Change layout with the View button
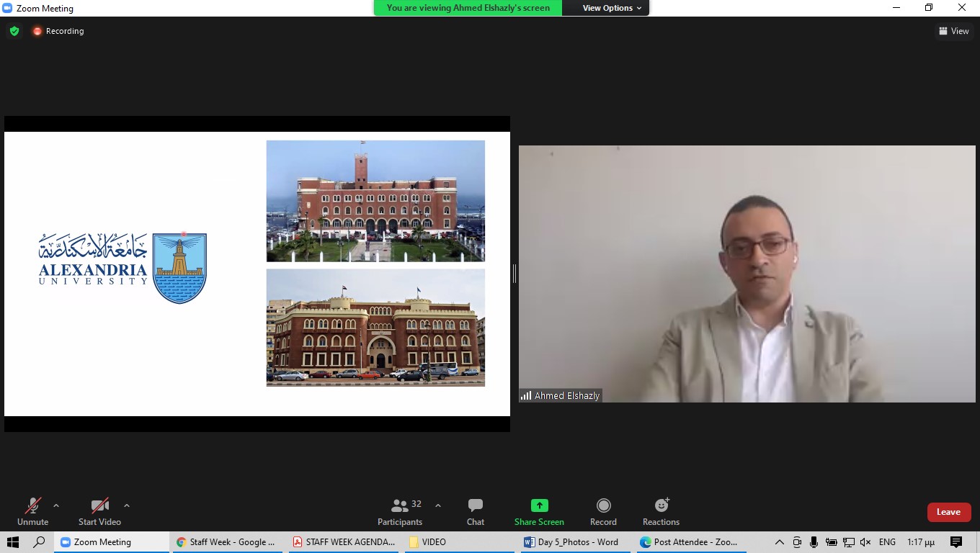 click(x=953, y=31)
